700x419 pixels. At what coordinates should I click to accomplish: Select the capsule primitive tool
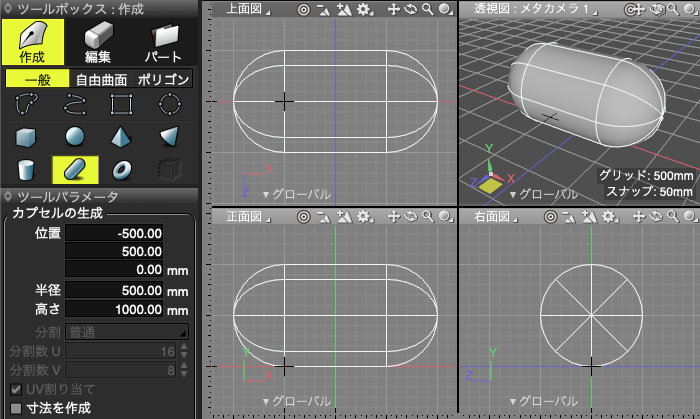pos(74,169)
